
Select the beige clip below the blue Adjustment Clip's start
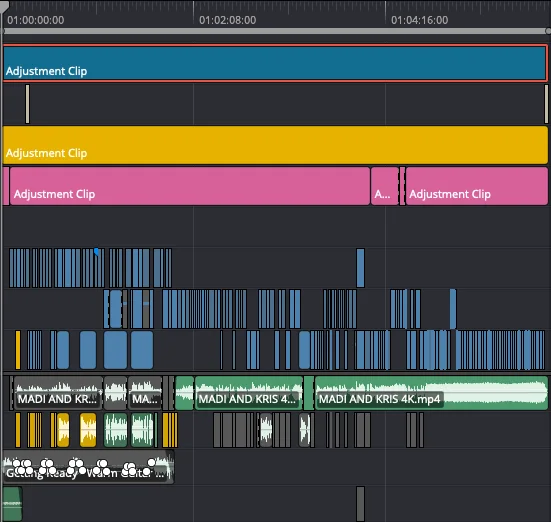click(x=27, y=104)
